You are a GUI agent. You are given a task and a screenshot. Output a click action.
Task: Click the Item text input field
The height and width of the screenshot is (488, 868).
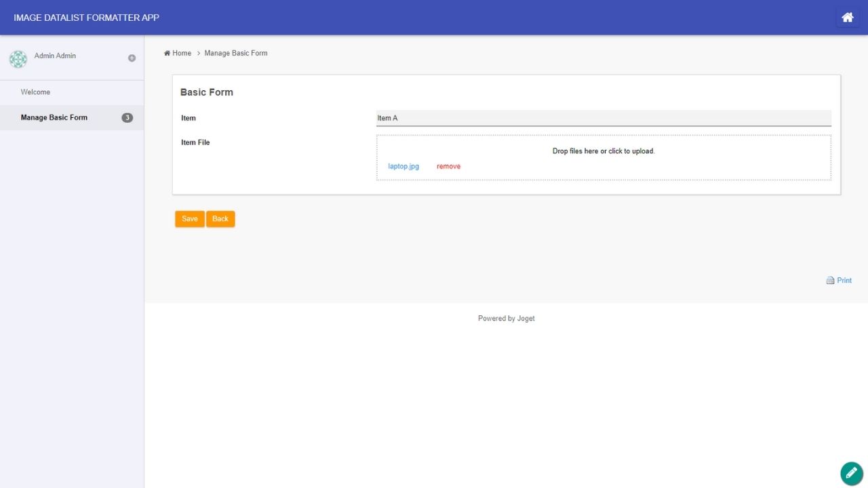click(x=603, y=118)
